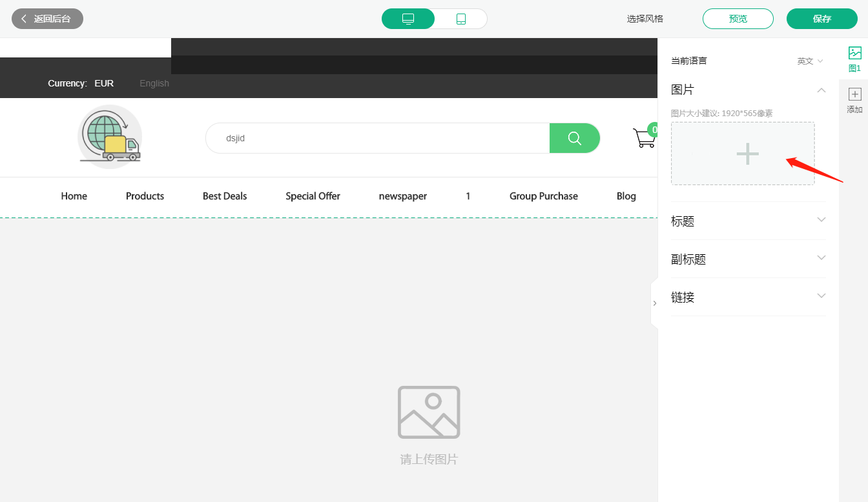The image size is (868, 502).
Task: Select the 图1 image tab icon
Action: point(854,59)
